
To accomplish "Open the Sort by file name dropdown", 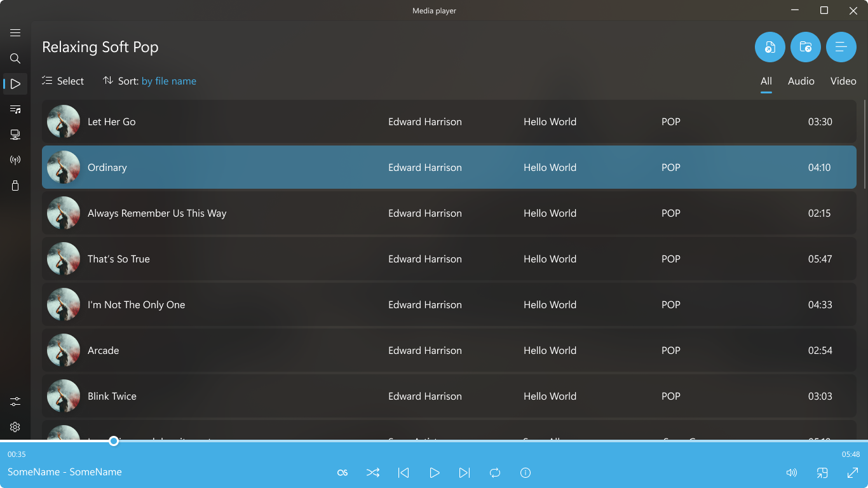I will point(169,81).
